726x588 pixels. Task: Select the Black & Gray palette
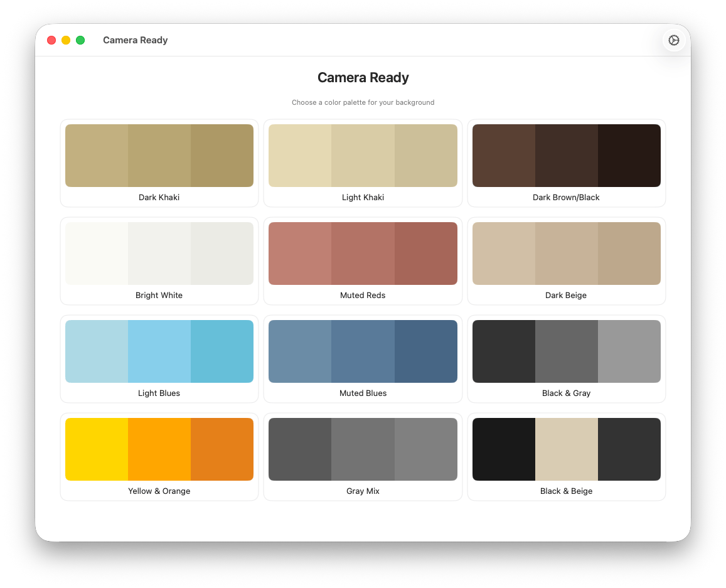(x=566, y=359)
